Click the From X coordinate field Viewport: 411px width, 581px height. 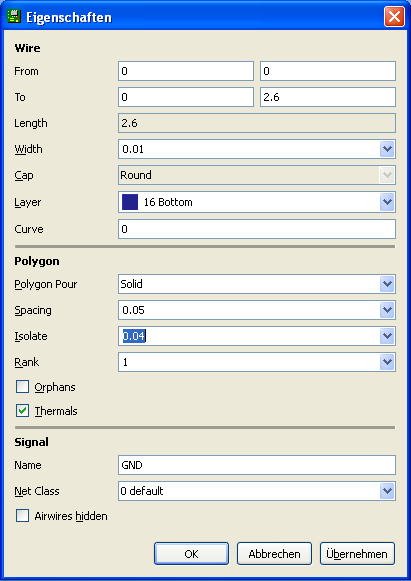pos(186,71)
